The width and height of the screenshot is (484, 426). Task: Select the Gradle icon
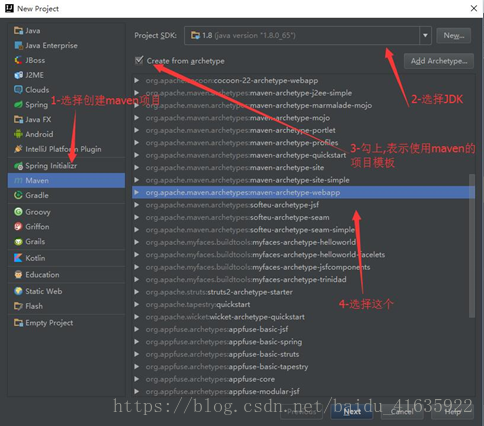[x=18, y=195]
